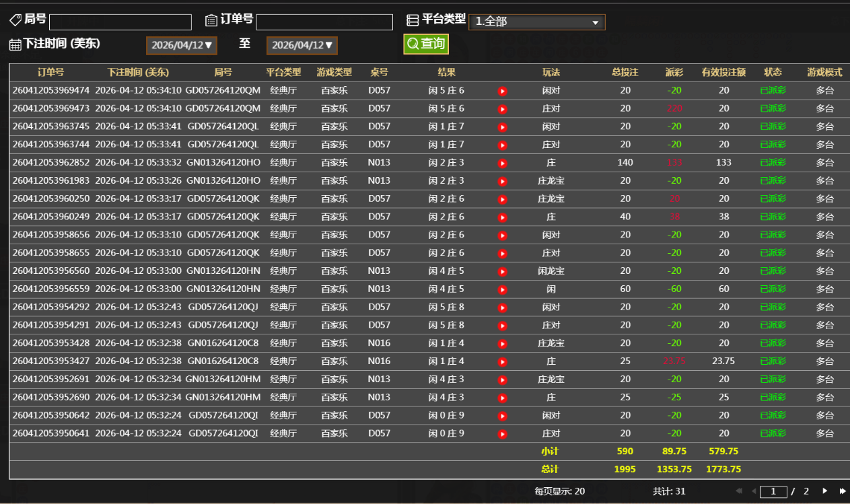The width and height of the screenshot is (850, 504).
Task: Jump to the first page
Action: point(739,491)
